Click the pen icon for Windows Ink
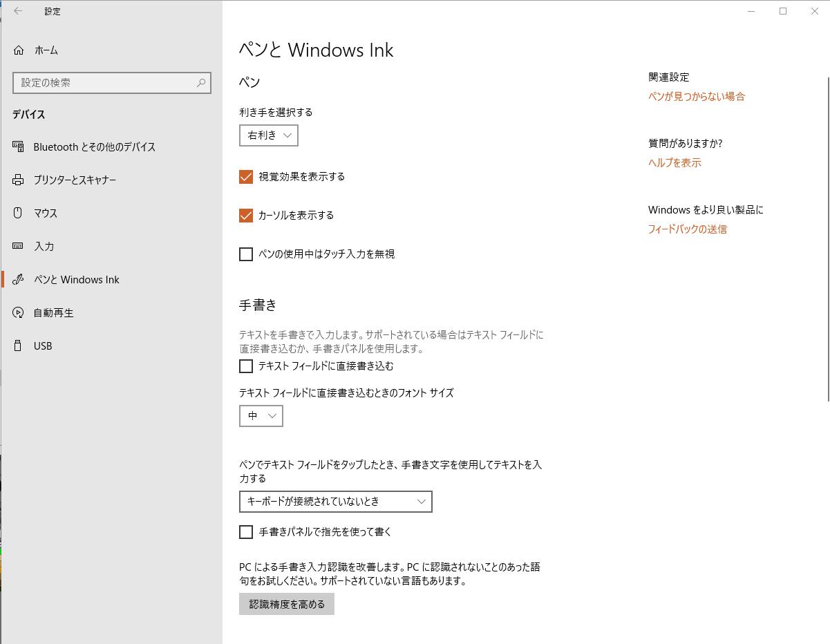Screen dimensions: 830x644 19,279
